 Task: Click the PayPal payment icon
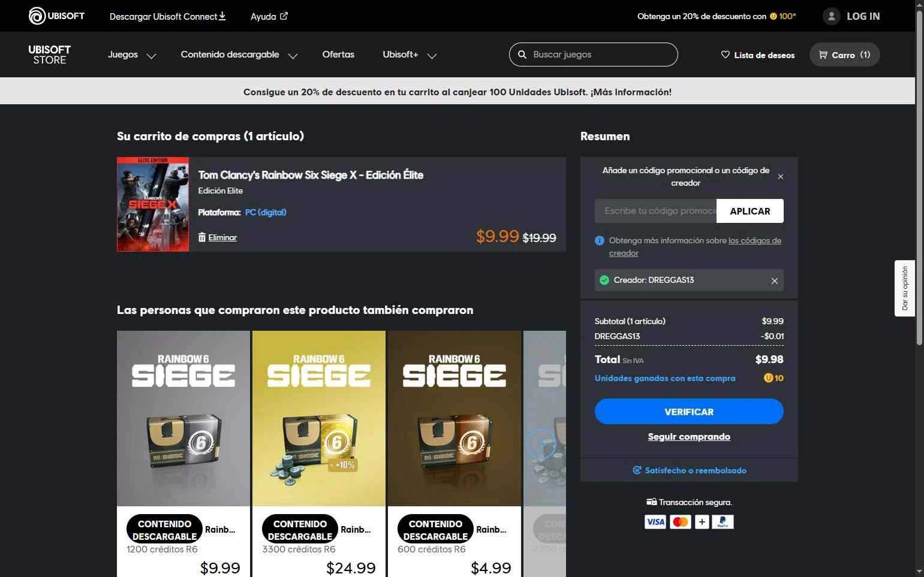pyautogui.click(x=723, y=522)
